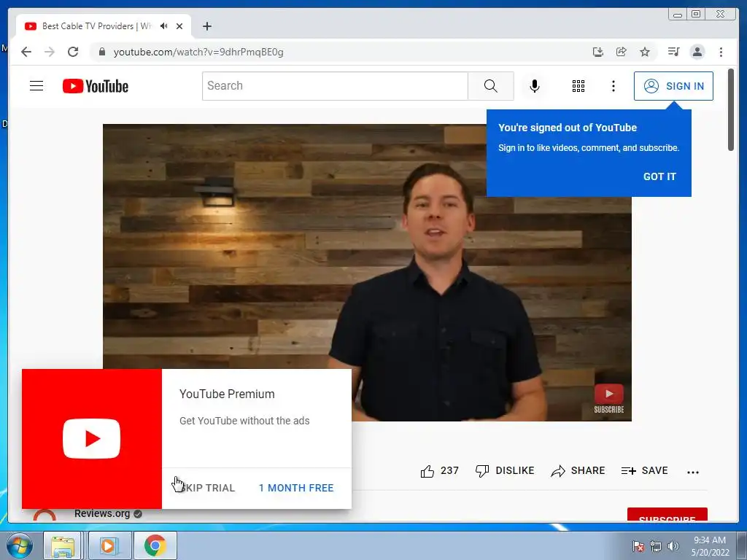This screenshot has height=560, width=747.
Task: Open more actions ellipsis under video
Action: (693, 472)
